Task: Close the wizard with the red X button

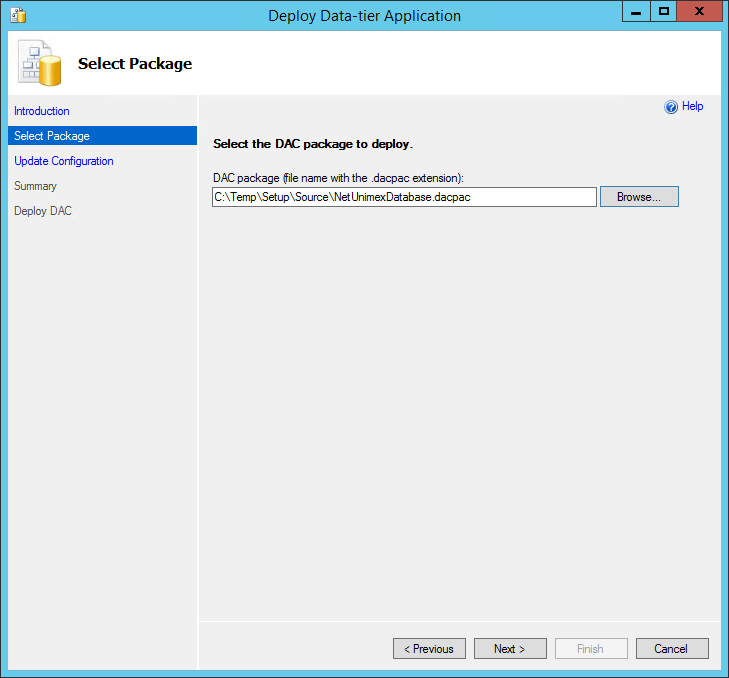Action: coord(699,12)
